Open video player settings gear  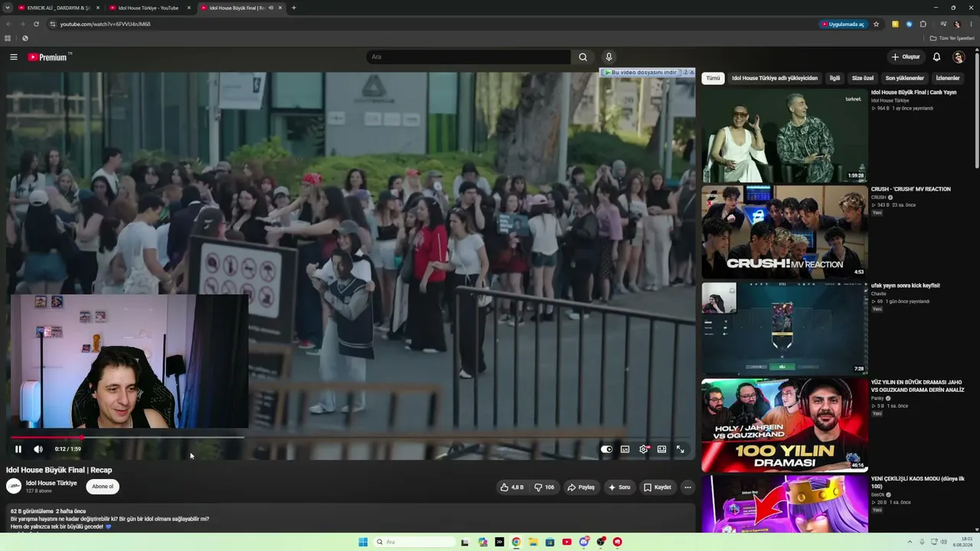[x=643, y=449]
